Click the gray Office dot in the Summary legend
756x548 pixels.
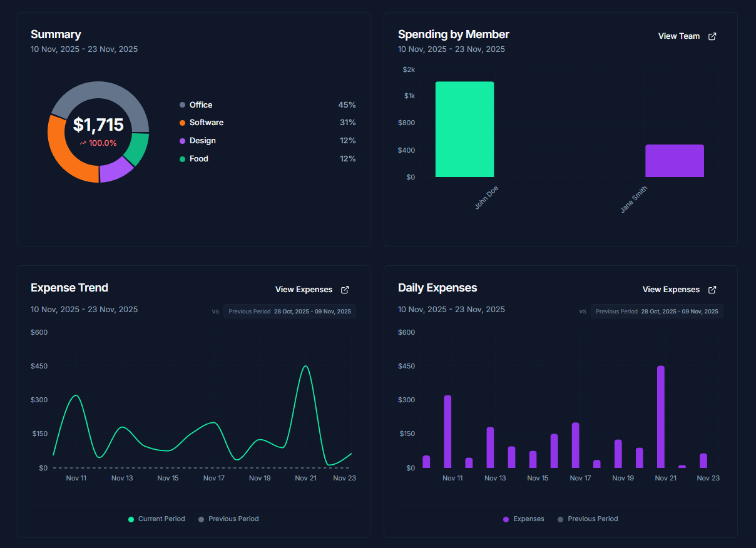tap(182, 104)
